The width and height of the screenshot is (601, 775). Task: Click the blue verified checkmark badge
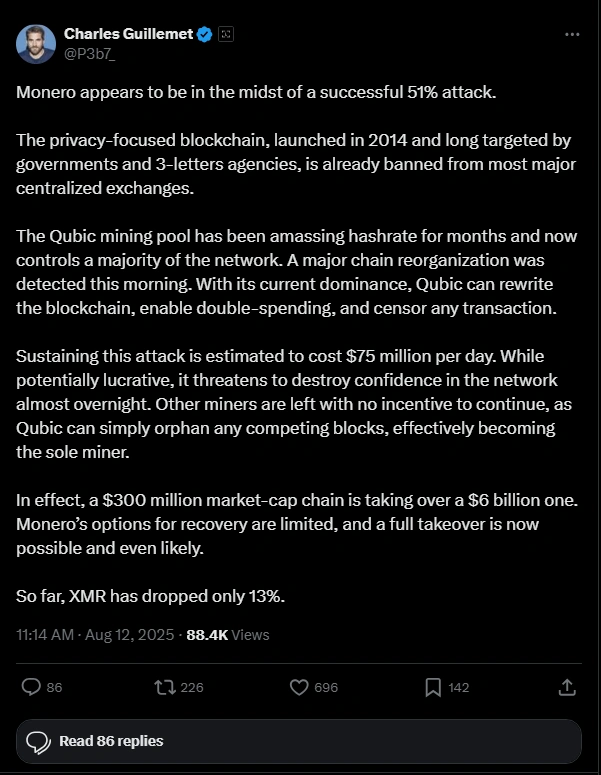click(x=205, y=34)
